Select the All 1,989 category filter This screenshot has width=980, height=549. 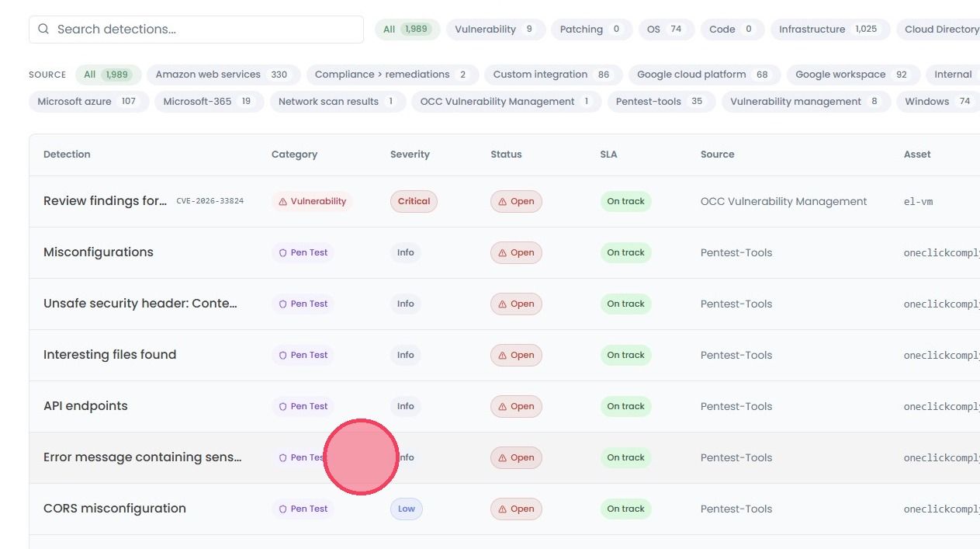click(x=407, y=30)
